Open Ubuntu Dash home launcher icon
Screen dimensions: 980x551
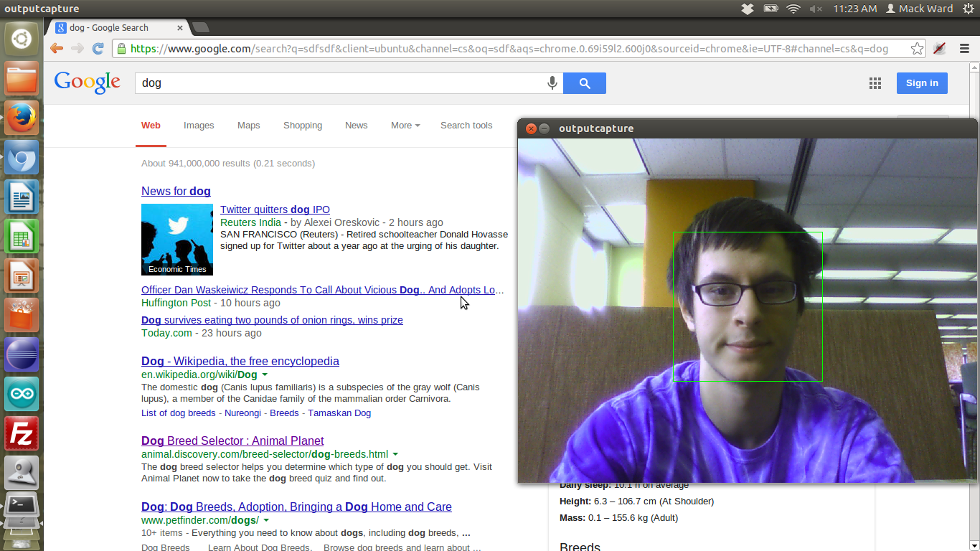point(22,38)
